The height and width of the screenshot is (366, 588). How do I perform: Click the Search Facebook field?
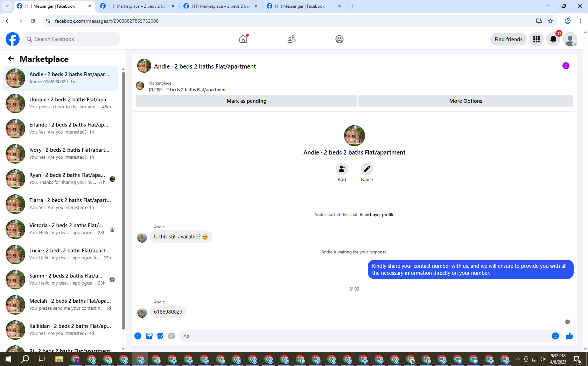tap(71, 39)
